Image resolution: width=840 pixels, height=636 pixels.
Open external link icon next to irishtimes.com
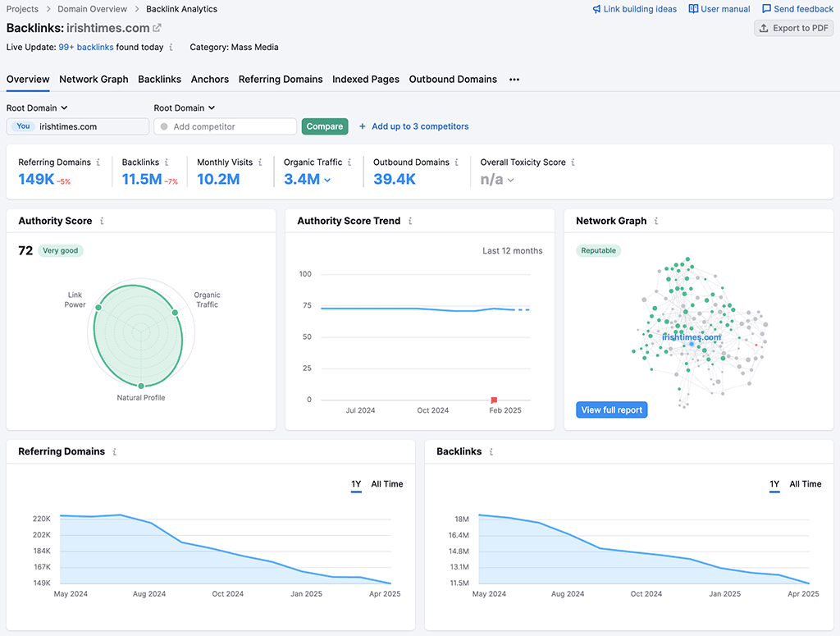coord(157,28)
